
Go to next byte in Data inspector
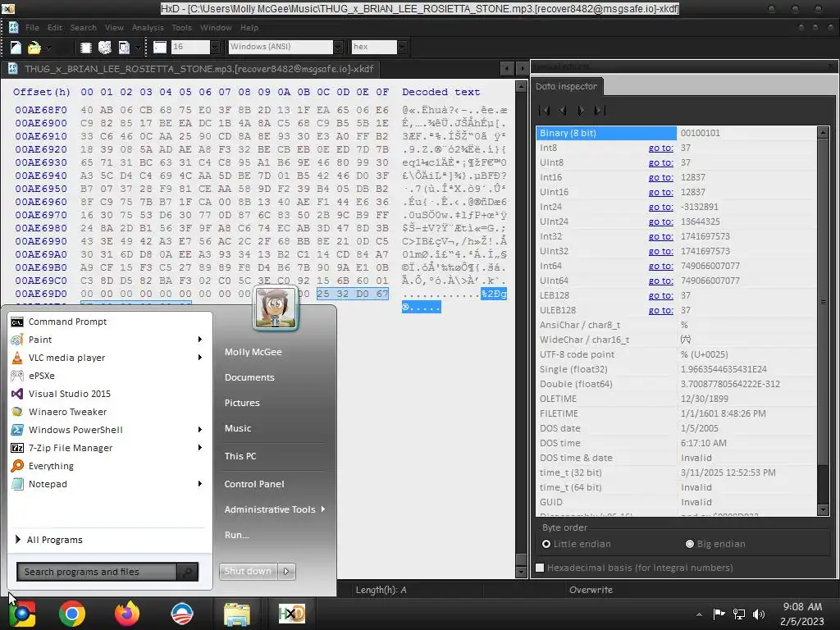tap(581, 111)
